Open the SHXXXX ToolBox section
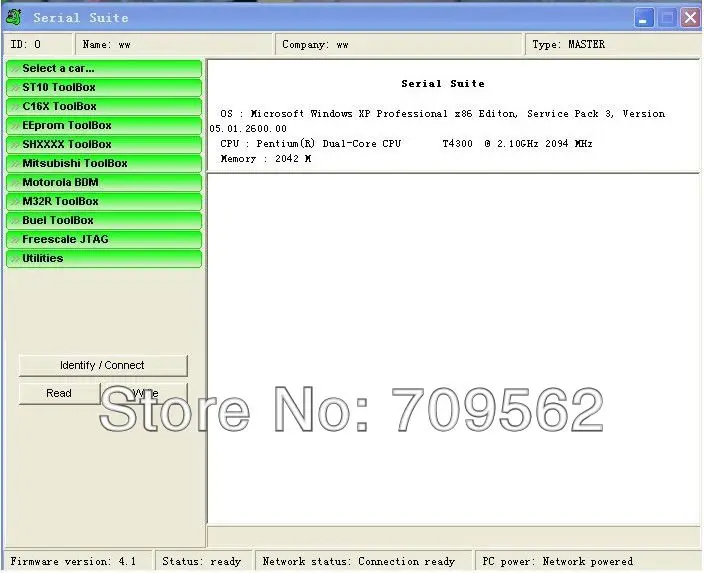 coord(104,145)
